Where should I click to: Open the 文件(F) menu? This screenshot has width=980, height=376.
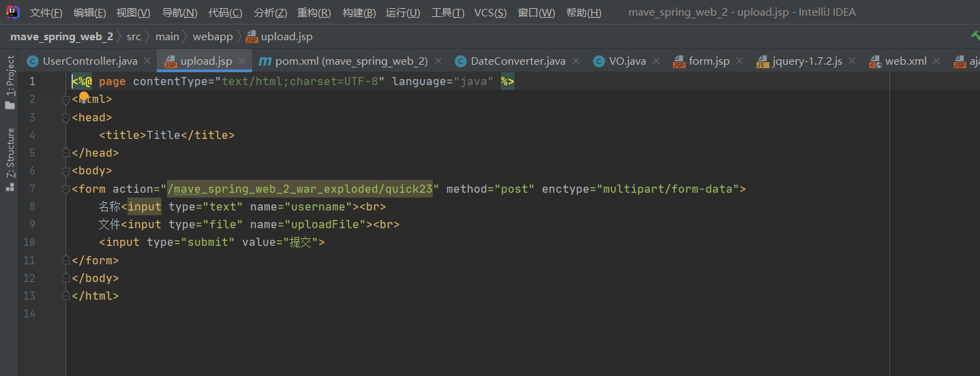point(46,13)
